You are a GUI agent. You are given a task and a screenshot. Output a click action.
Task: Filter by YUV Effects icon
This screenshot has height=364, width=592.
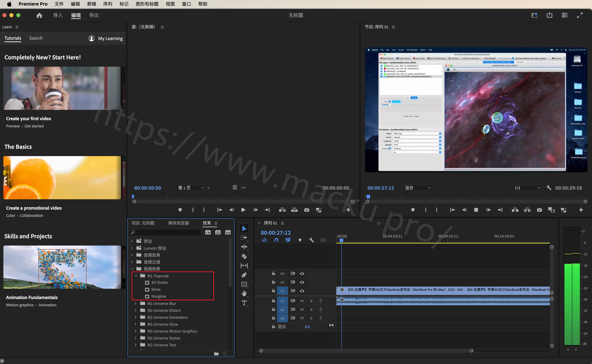228,232
